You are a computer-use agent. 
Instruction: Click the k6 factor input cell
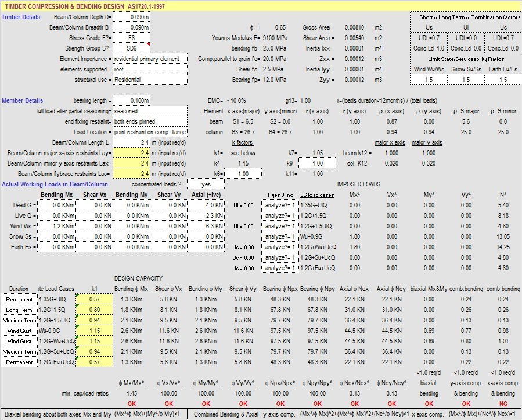point(243,174)
